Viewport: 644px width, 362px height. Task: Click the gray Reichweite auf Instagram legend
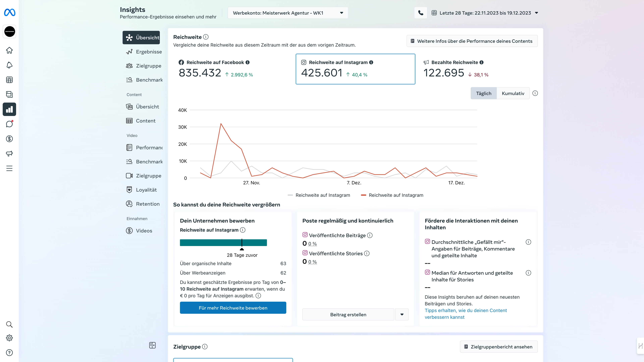(x=319, y=195)
